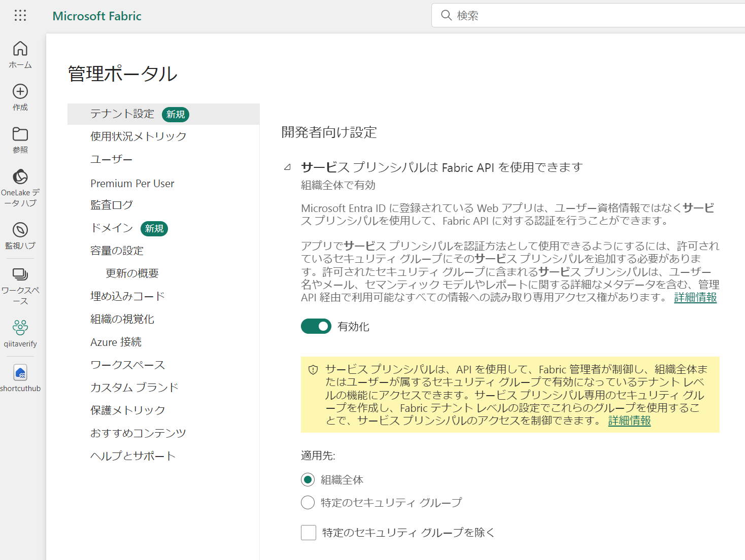
Task: Open OneLake データ ハブ icon
Action: (x=20, y=177)
